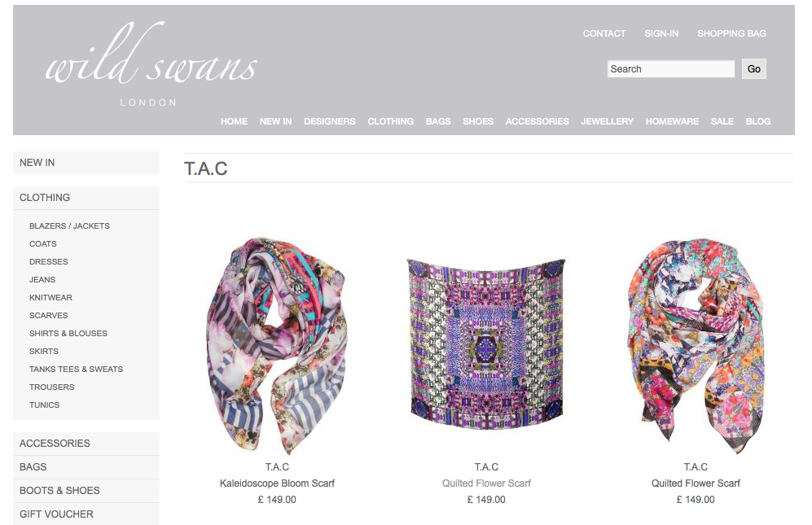812x525 pixels.
Task: Open the Shopping Bag link
Action: click(x=731, y=33)
